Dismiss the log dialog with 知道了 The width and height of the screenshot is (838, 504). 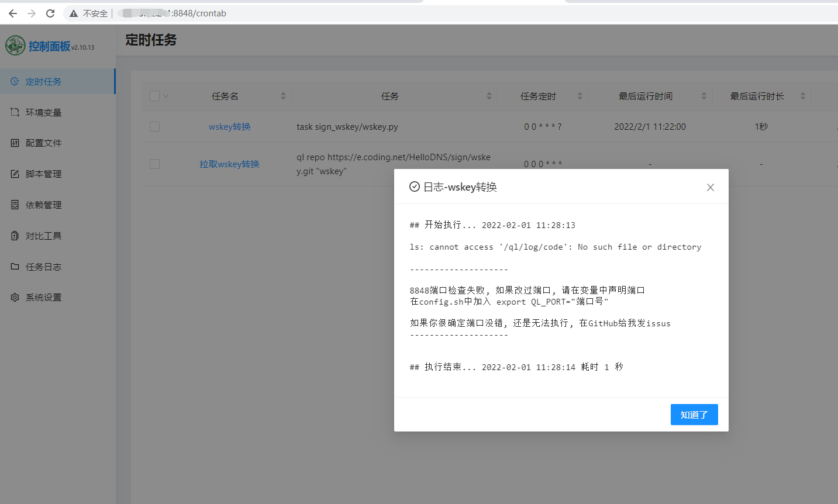click(x=694, y=415)
